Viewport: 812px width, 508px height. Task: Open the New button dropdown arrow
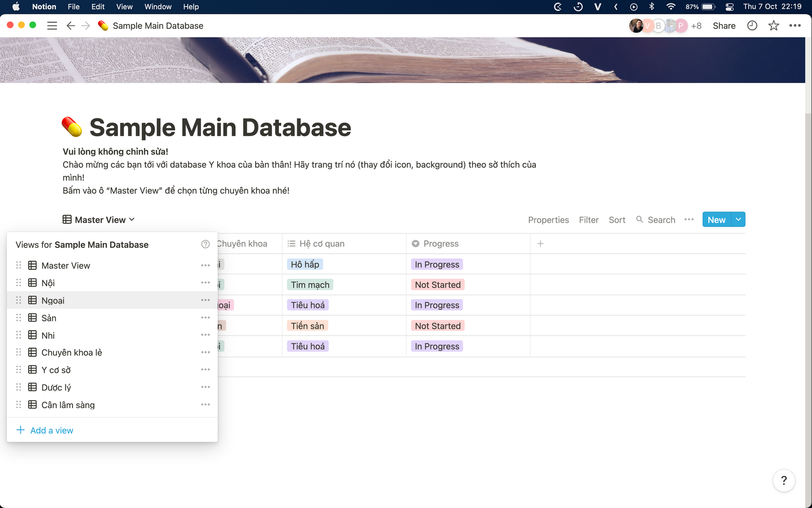click(738, 219)
